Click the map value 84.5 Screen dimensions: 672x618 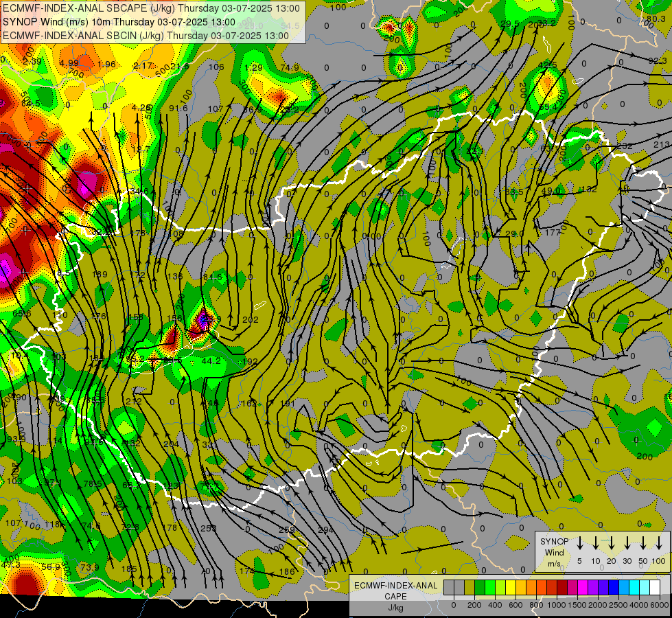(x=31, y=104)
